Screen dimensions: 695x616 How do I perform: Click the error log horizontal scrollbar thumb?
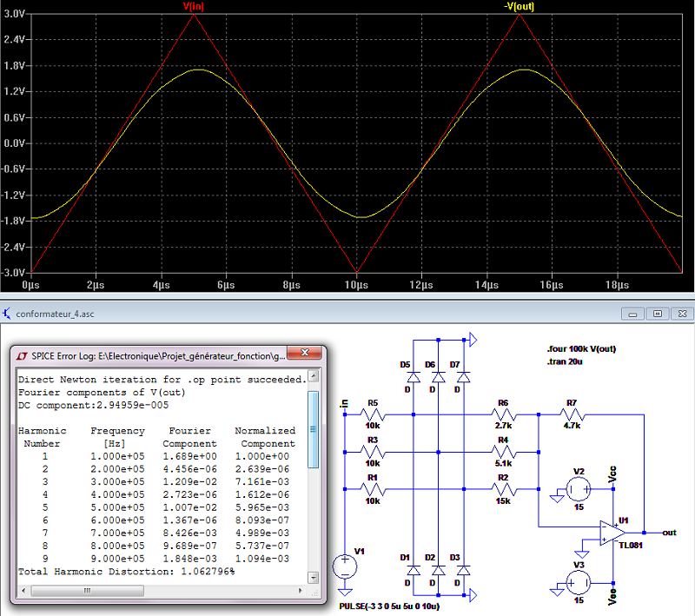tap(88, 591)
